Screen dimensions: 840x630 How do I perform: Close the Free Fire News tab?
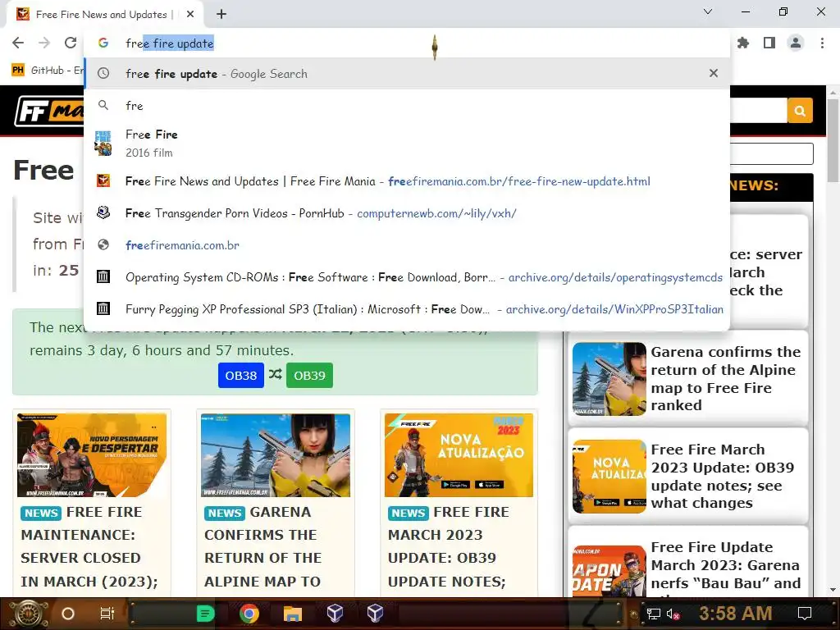tap(190, 14)
